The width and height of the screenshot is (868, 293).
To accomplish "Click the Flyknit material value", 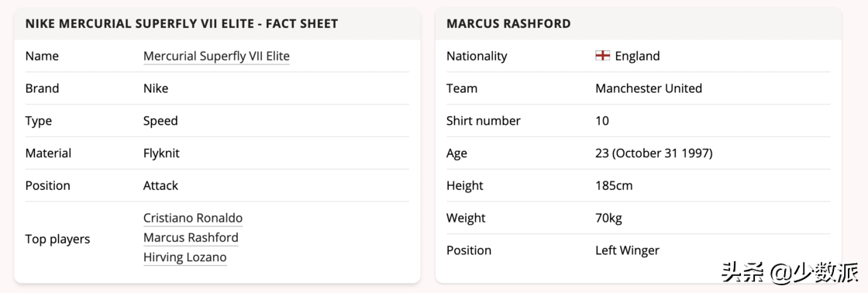I will coord(161,153).
